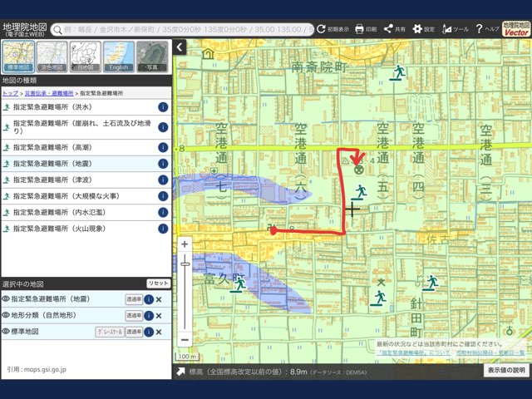Expand the elevation info arrow at bottom

tap(180, 372)
